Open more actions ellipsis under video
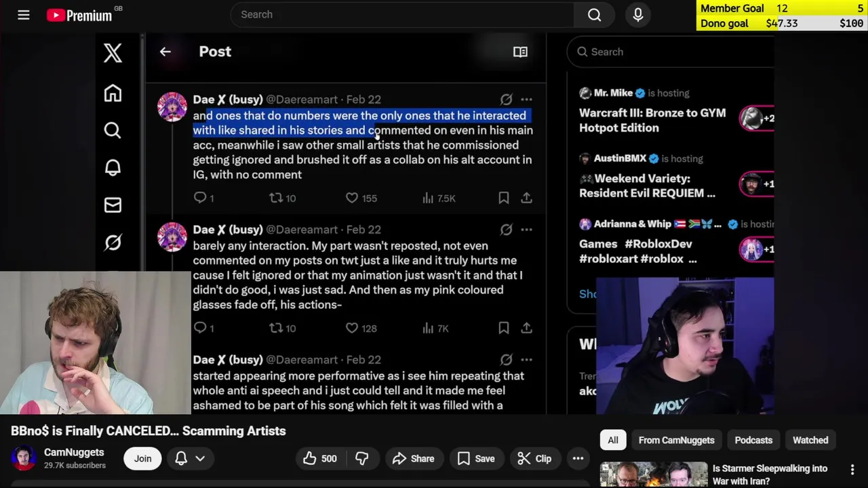The height and width of the screenshot is (488, 868). (x=578, y=459)
